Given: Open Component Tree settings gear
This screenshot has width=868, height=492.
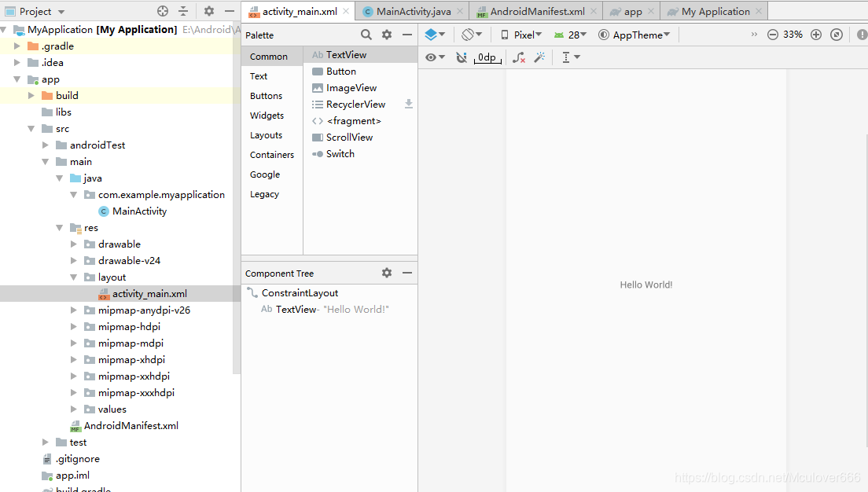Looking at the screenshot, I should point(386,273).
